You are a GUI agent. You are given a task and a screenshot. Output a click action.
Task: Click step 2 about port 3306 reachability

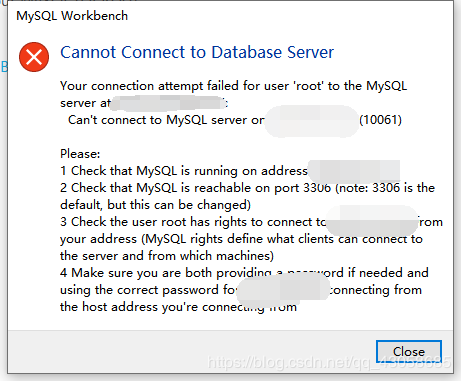(x=247, y=188)
